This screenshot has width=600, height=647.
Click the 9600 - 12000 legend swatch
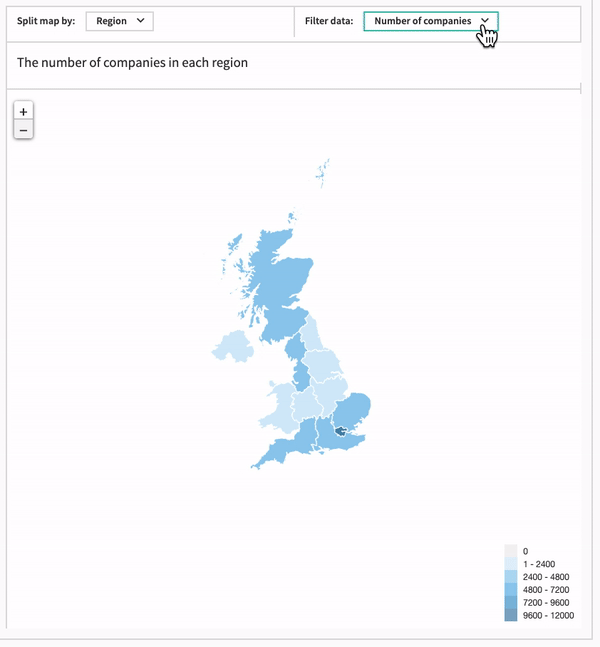[x=510, y=615]
